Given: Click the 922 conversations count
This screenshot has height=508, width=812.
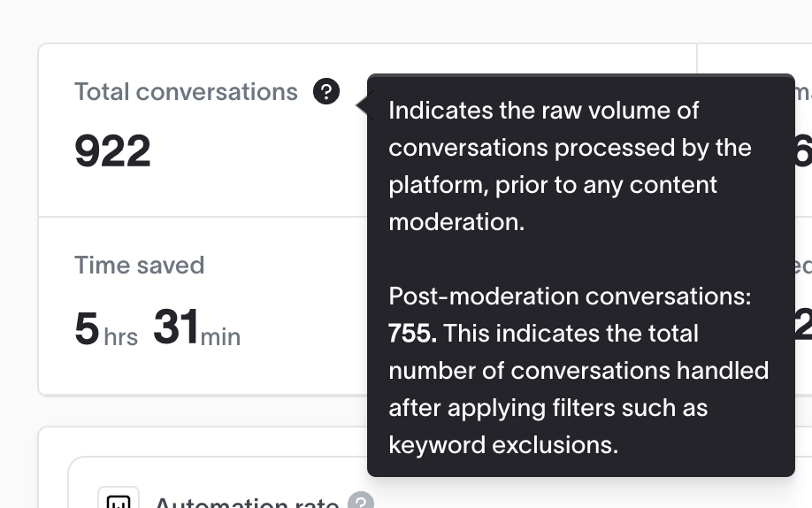Looking at the screenshot, I should pos(112,150).
